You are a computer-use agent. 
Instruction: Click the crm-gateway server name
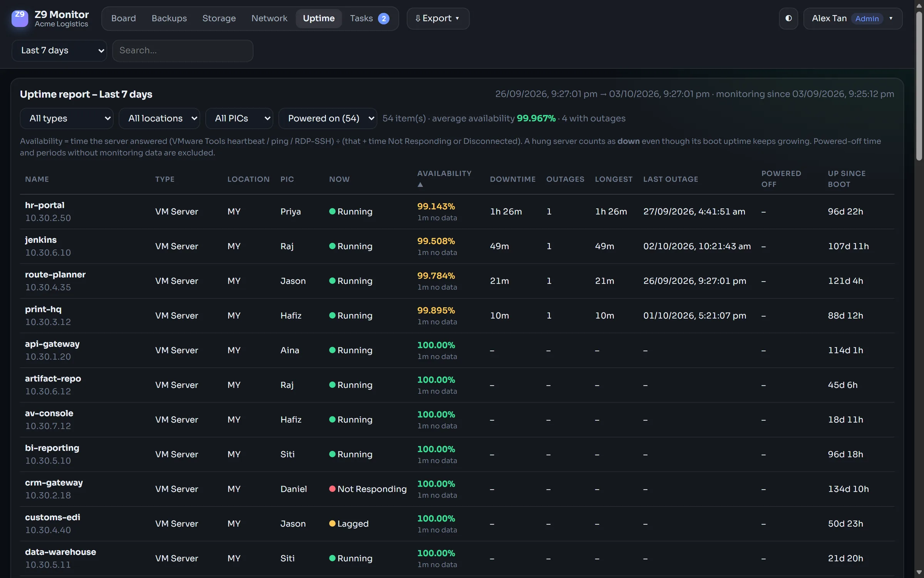54,483
